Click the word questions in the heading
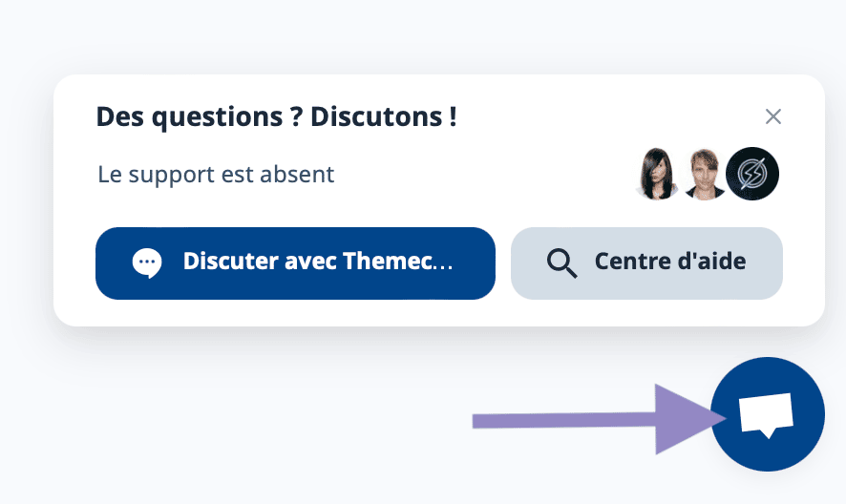 point(217,118)
